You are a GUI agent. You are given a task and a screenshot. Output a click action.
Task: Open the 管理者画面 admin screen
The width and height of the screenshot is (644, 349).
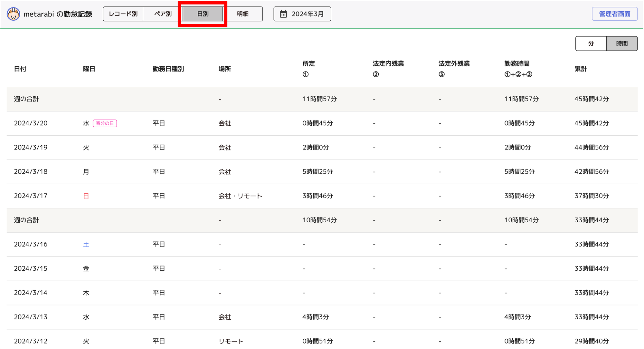point(614,14)
